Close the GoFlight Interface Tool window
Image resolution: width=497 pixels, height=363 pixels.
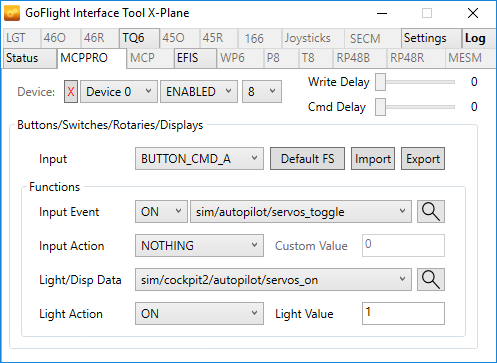click(x=473, y=13)
